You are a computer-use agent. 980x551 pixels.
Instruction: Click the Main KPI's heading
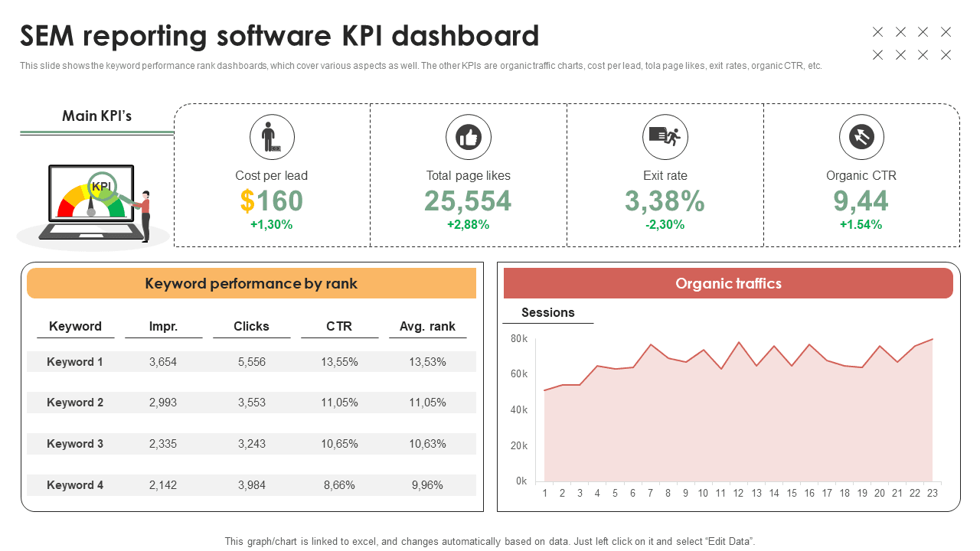click(x=96, y=116)
